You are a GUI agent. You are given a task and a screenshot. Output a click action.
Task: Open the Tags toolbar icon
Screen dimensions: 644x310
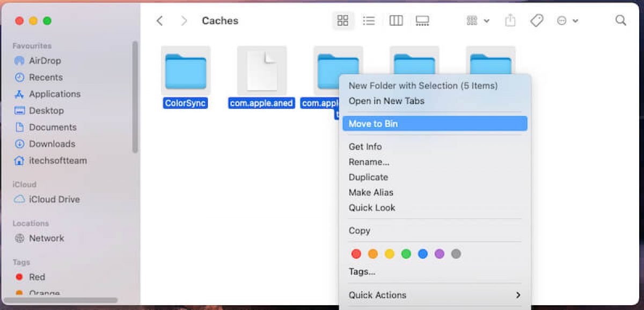click(x=537, y=20)
